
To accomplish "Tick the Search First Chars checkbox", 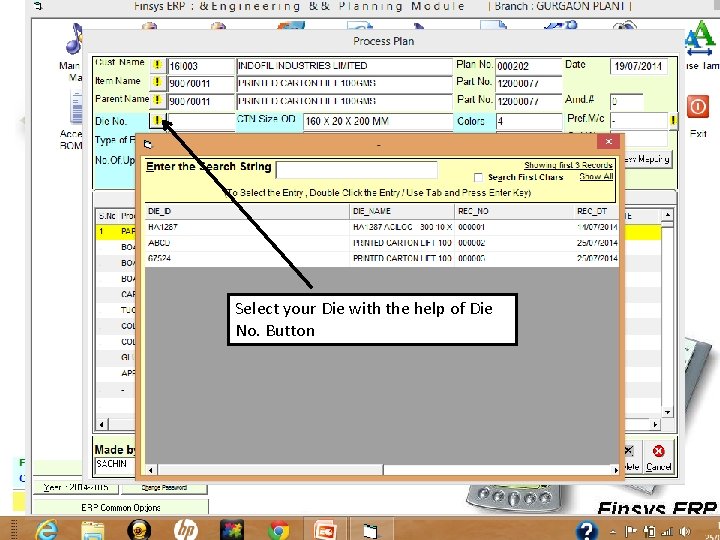I will (x=478, y=177).
